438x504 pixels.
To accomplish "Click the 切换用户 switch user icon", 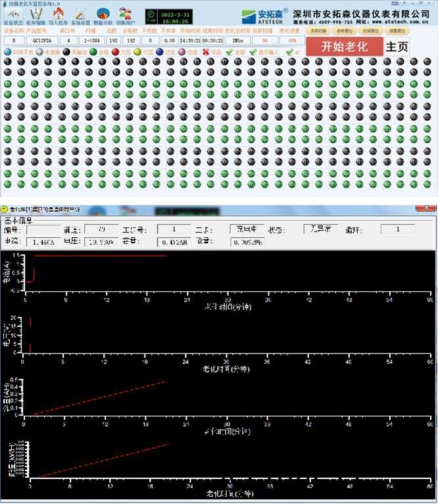I will pyautogui.click(x=125, y=14).
